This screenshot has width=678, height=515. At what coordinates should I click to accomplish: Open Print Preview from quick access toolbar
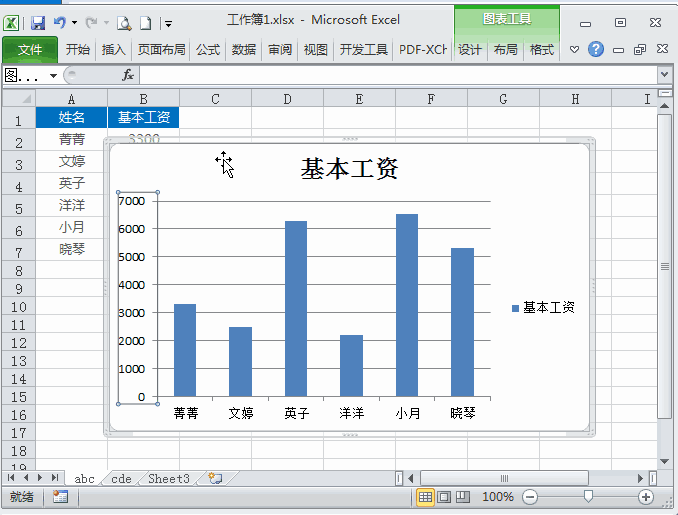click(x=124, y=23)
